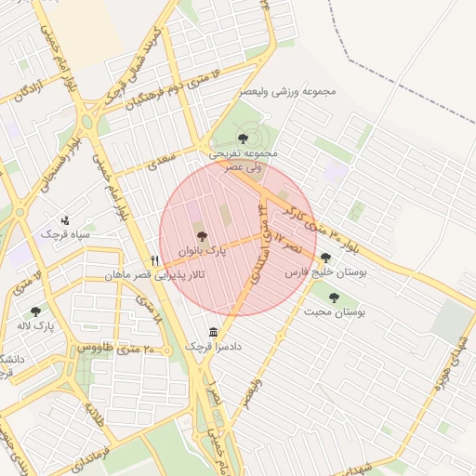The width and height of the screenshot is (476, 476).
Task: Click the park icon above مجموعه تفریحی ولی عصر
Action: pyautogui.click(x=243, y=139)
